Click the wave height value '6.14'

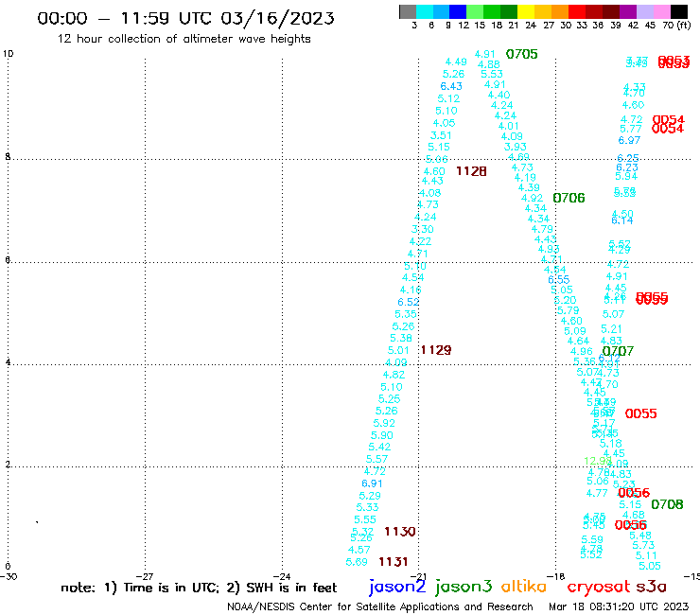(622, 220)
